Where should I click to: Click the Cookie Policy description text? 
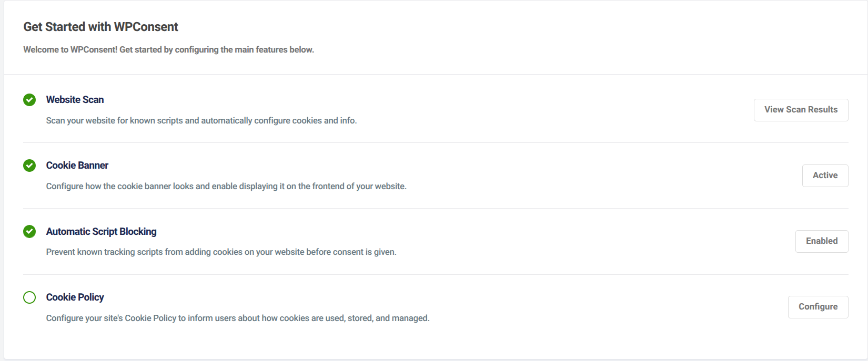point(238,318)
